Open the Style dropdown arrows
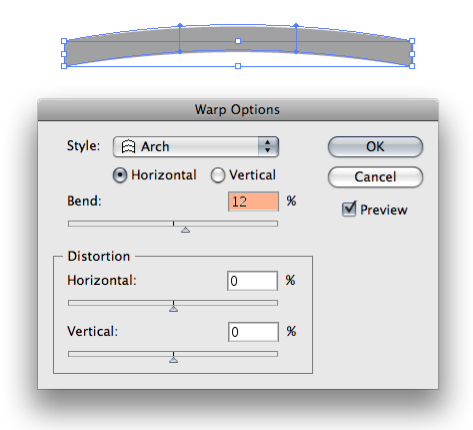This screenshot has width=473, height=430. click(268, 146)
